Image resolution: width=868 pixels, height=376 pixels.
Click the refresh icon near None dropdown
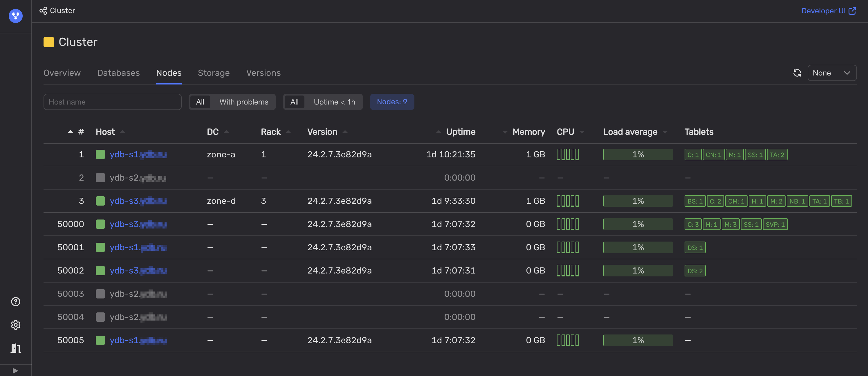click(797, 73)
